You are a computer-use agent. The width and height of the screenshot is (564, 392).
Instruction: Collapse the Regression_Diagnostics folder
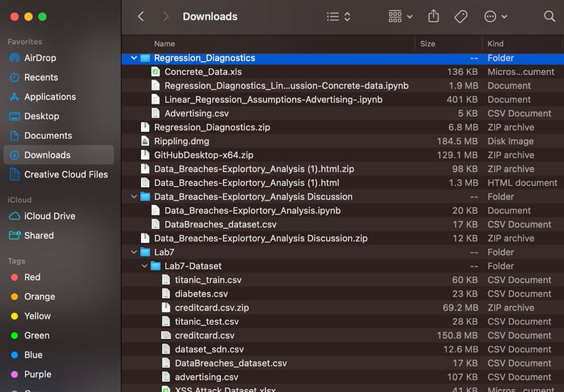[134, 58]
